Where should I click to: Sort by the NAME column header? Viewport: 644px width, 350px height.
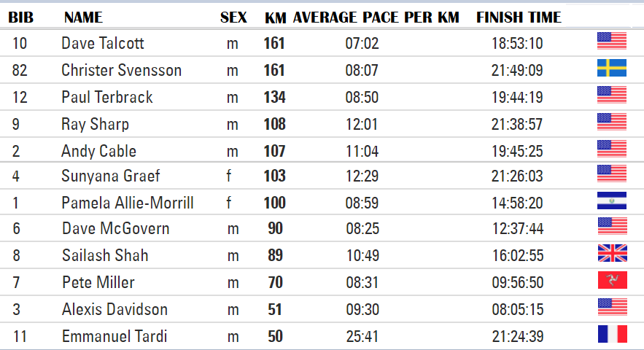coord(83,17)
